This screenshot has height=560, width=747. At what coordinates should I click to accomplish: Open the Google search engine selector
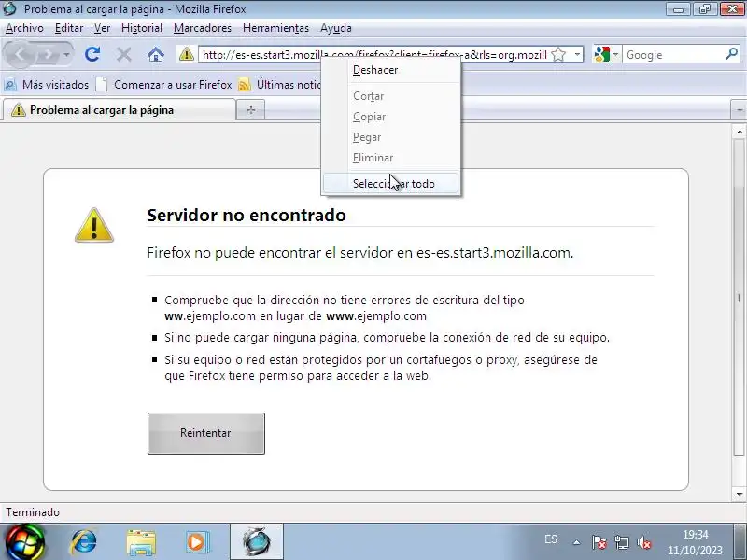(x=606, y=54)
